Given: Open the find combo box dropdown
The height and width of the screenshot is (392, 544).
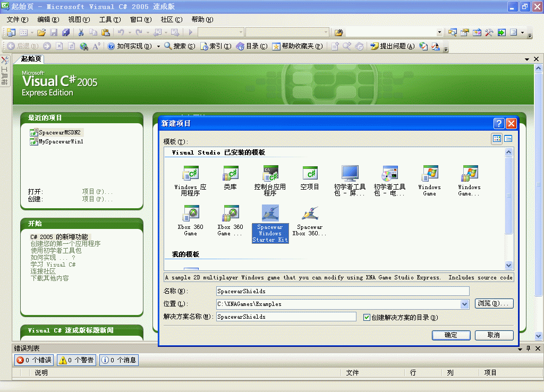Looking at the screenshot, I should (439, 32).
